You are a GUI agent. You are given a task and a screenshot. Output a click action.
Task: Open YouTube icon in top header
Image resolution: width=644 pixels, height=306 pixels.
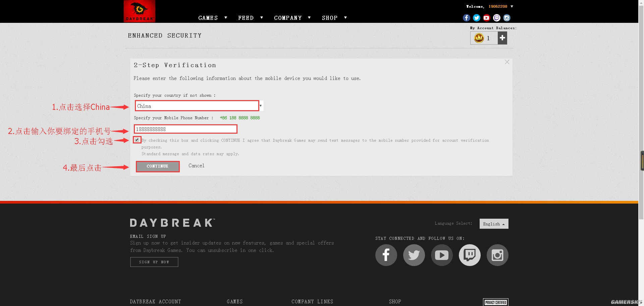pos(486,18)
